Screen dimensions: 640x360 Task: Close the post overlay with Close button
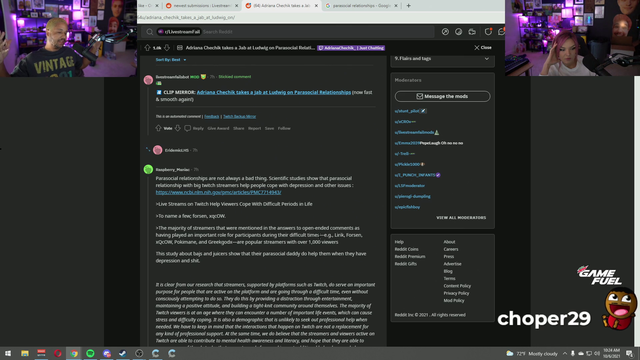tap(483, 48)
